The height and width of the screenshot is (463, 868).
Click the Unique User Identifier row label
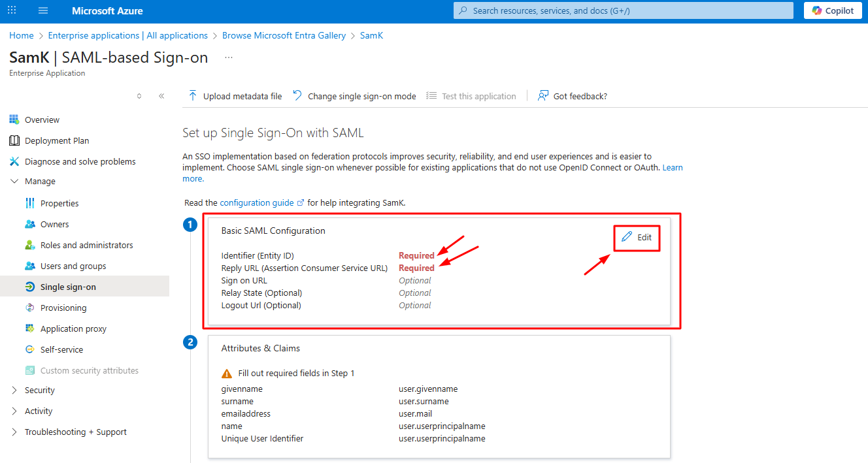coord(263,438)
